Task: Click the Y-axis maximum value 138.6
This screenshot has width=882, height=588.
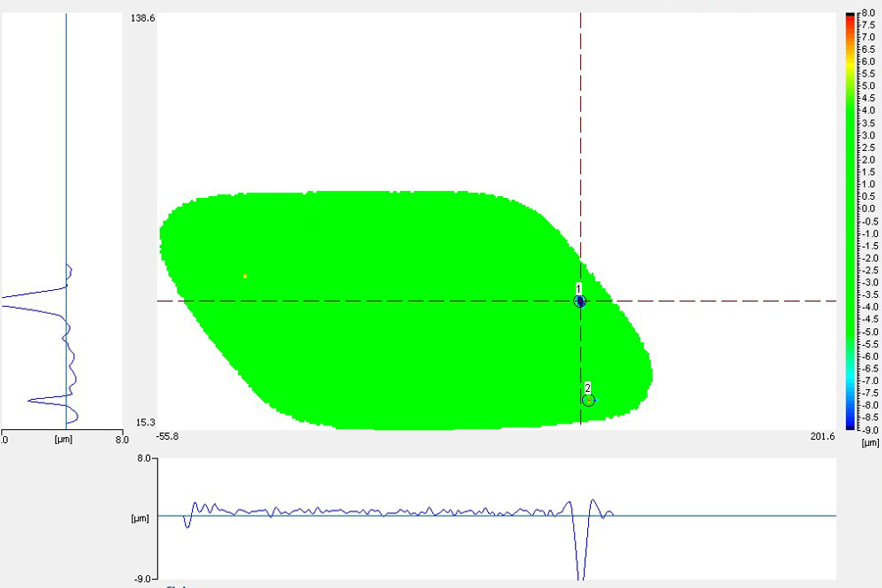Action: click(x=142, y=19)
